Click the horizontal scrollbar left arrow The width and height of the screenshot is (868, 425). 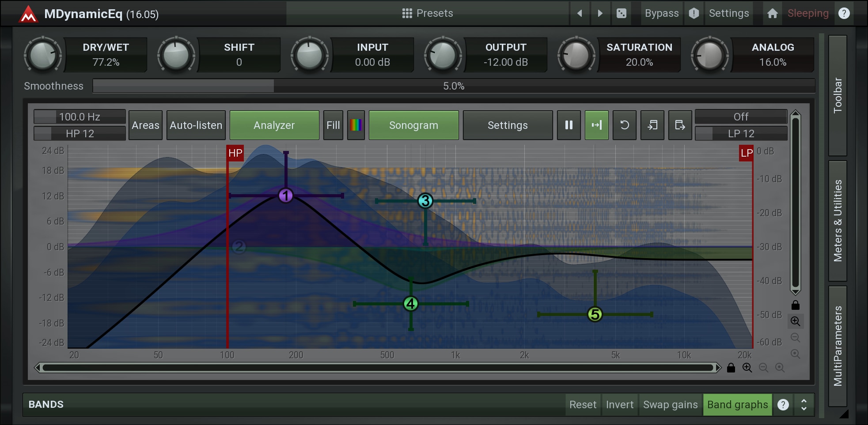coord(38,368)
